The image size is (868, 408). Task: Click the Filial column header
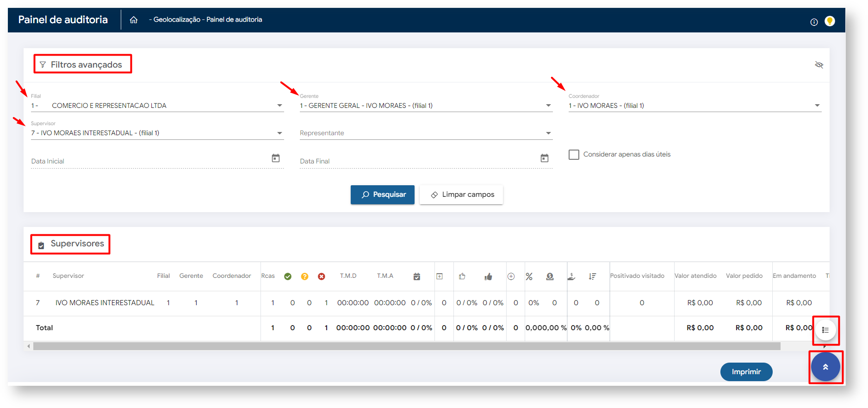163,276
